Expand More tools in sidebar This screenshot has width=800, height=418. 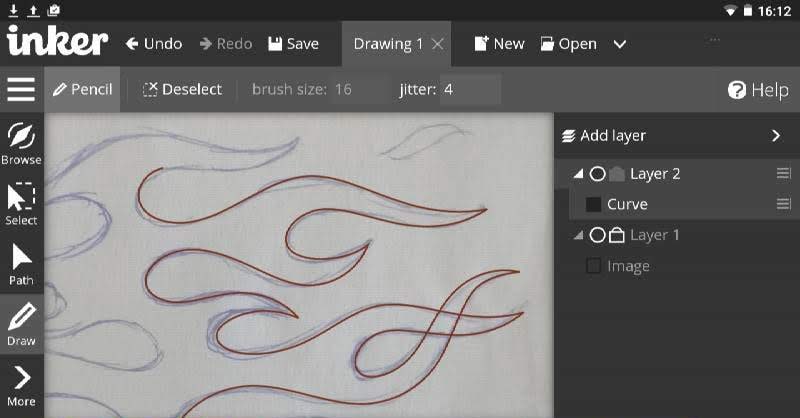tap(21, 386)
